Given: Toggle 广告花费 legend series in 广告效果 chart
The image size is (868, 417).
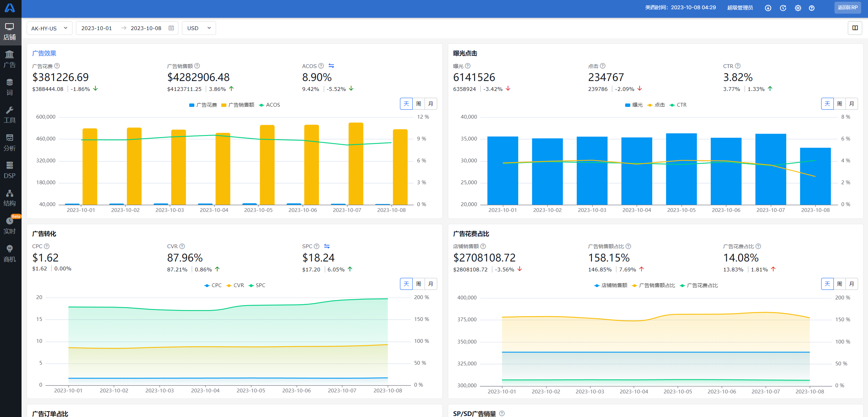Looking at the screenshot, I should [x=203, y=105].
